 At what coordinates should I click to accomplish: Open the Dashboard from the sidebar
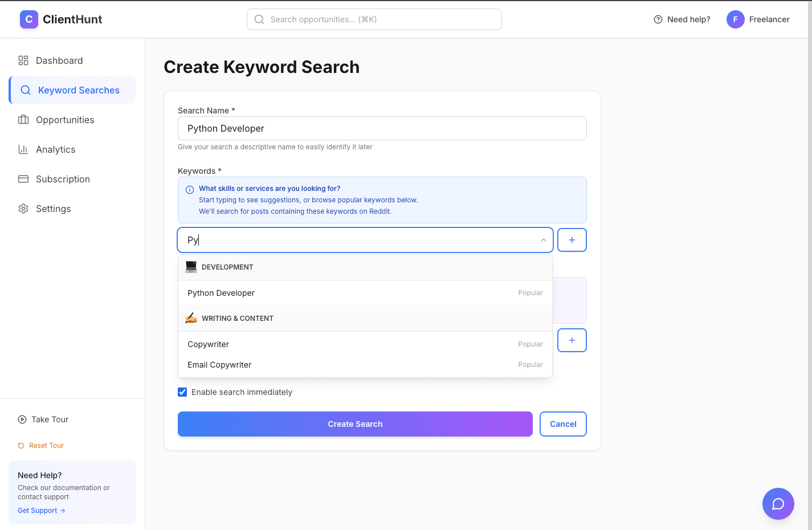pyautogui.click(x=59, y=60)
